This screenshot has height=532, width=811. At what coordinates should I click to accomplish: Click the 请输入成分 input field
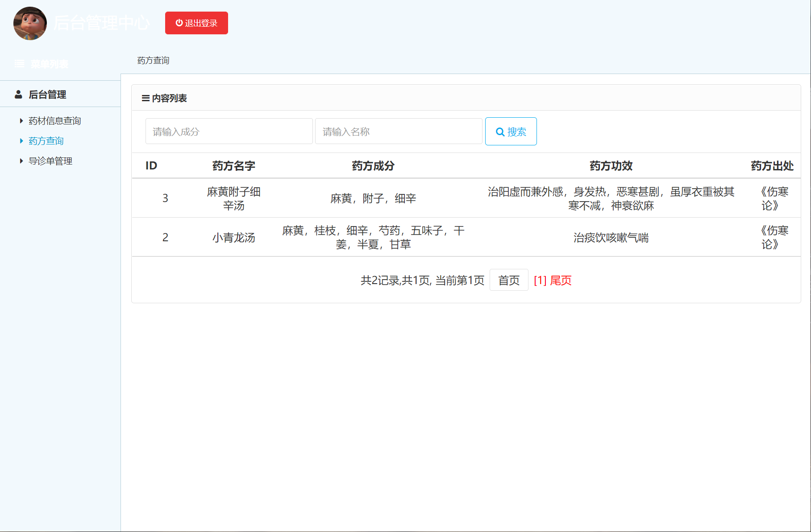[229, 131]
